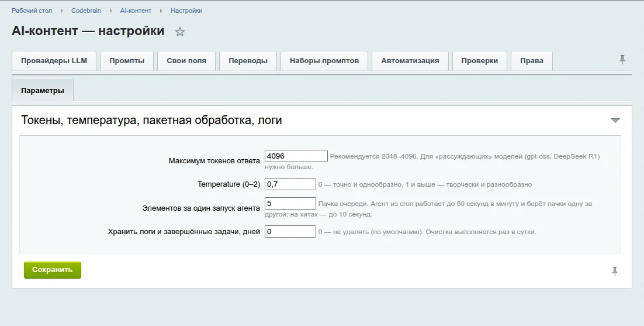Click the hint text 0 — точно и однообразно
This screenshot has width=644, height=326.
(425, 184)
